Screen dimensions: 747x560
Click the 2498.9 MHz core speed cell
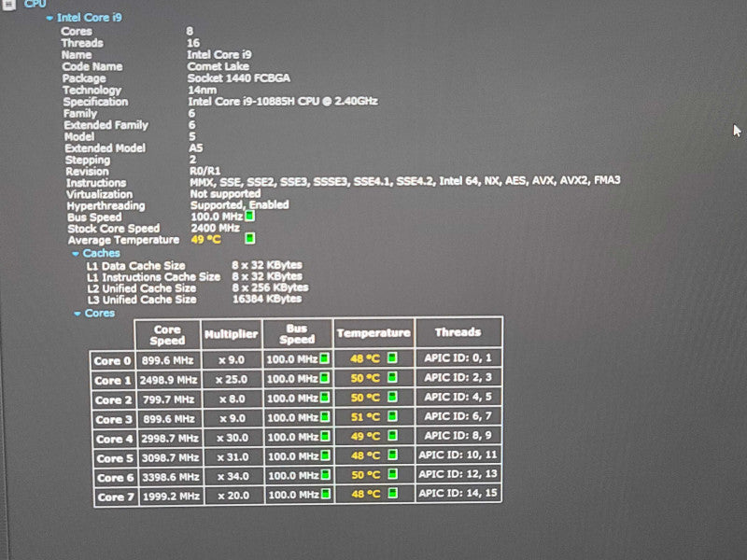click(x=168, y=380)
